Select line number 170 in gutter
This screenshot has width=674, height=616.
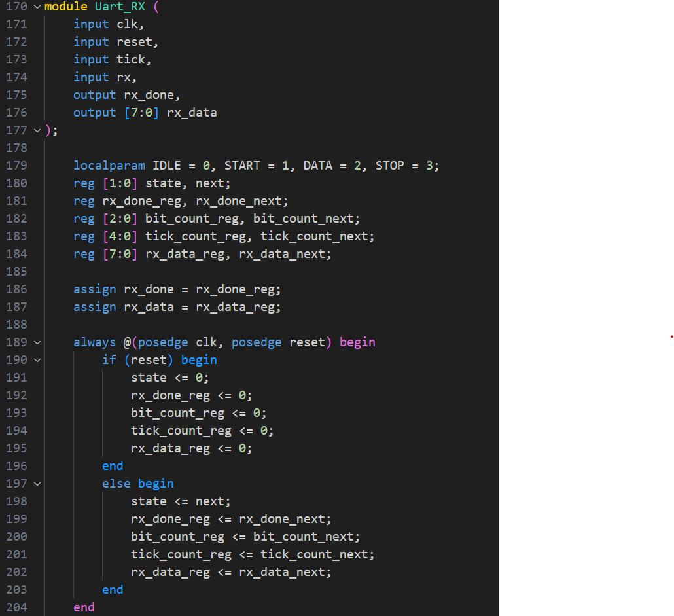point(17,7)
